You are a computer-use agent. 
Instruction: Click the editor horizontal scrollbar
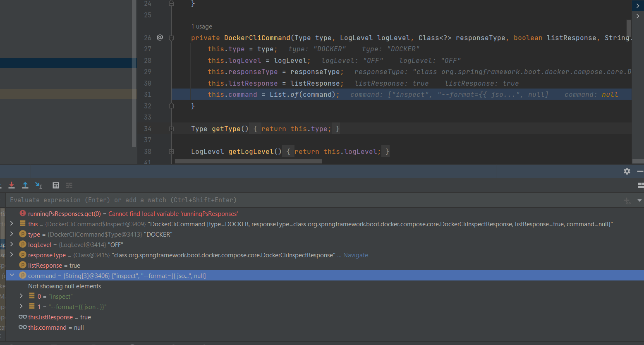[x=248, y=162]
